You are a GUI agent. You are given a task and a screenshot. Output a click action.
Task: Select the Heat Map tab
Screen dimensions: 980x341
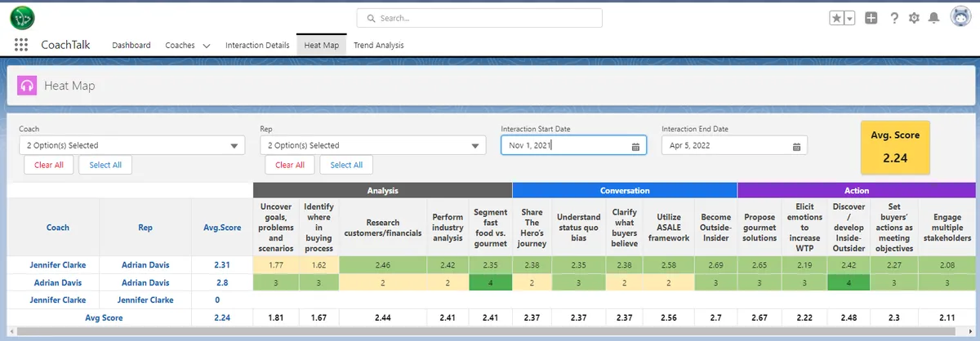321,45
